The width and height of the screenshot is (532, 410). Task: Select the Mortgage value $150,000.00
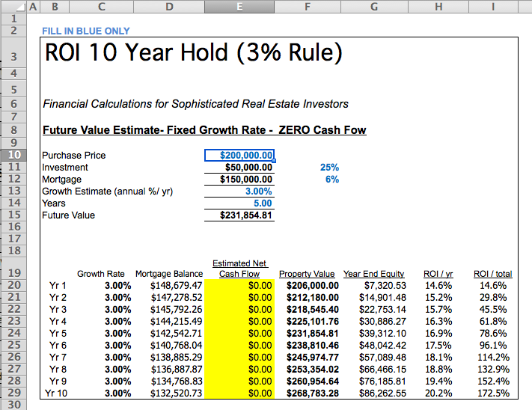click(x=239, y=179)
